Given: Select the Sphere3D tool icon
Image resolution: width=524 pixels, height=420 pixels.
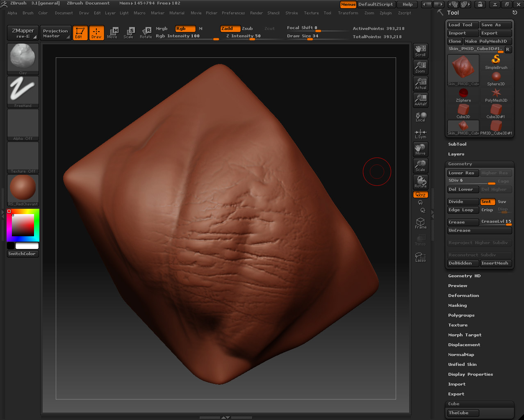Looking at the screenshot, I should click(496, 78).
